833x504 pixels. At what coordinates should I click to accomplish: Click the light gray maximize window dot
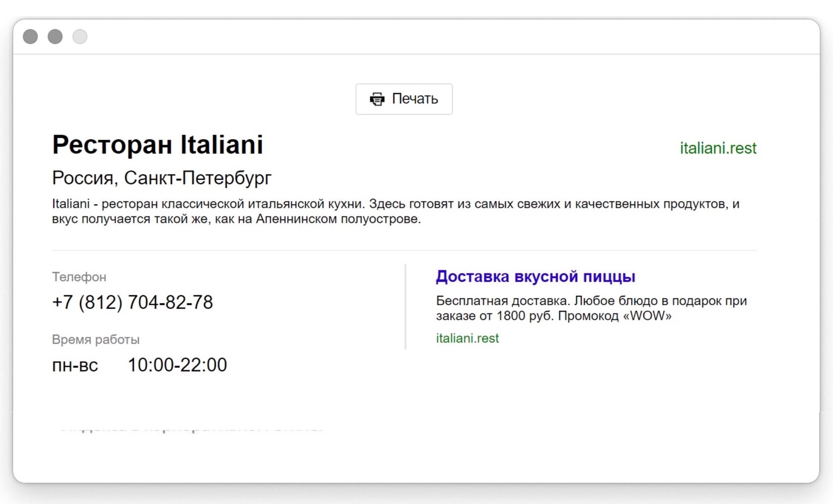[80, 37]
